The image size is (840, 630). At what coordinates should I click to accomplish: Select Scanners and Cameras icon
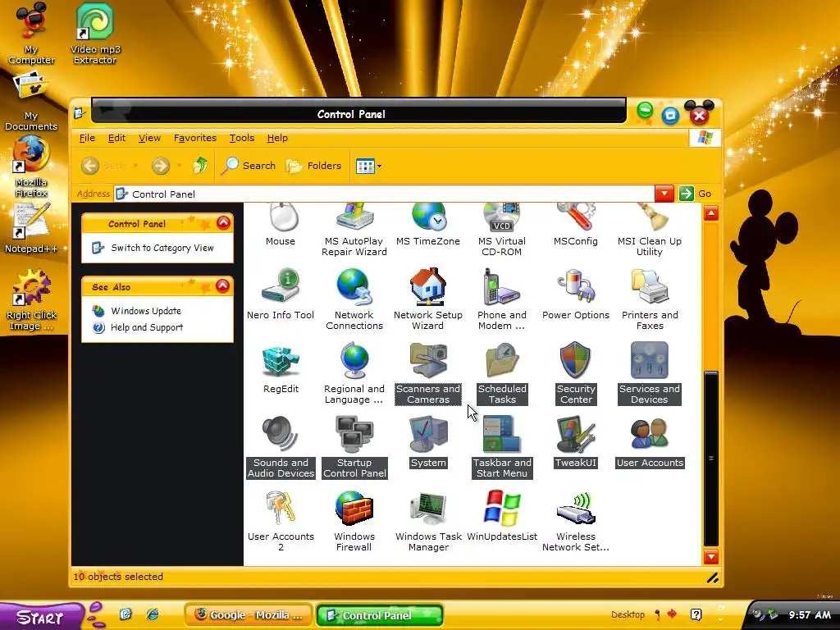[428, 373]
